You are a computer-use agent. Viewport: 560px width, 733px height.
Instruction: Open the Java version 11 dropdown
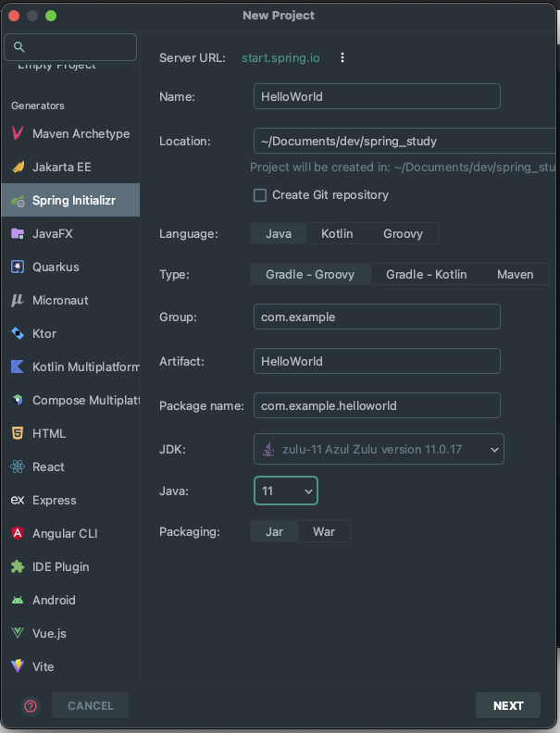(286, 491)
